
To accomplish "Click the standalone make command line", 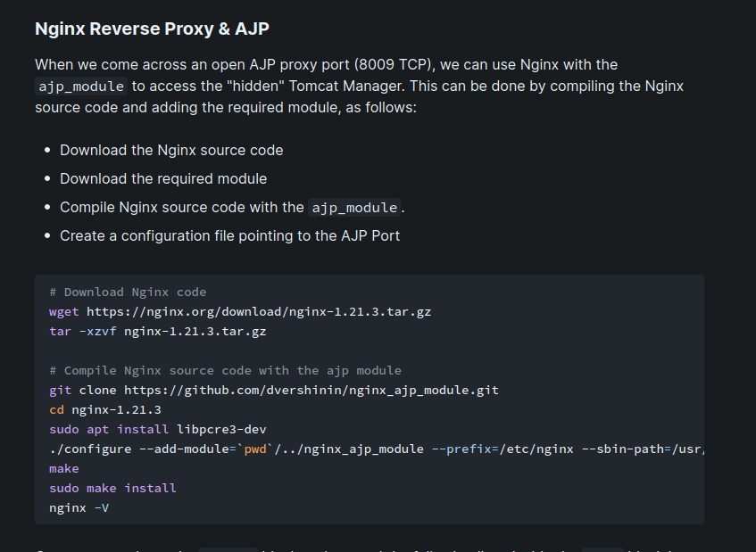I will pos(64,468).
